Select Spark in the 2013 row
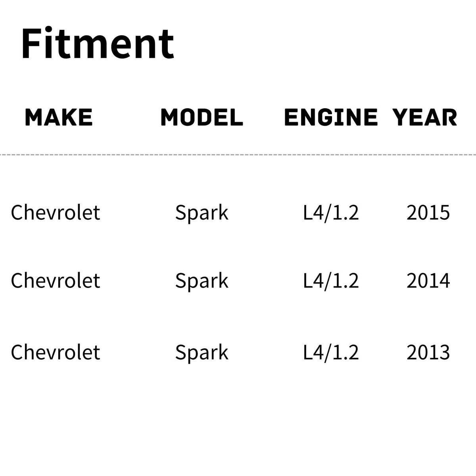476x476 pixels. 202,352
